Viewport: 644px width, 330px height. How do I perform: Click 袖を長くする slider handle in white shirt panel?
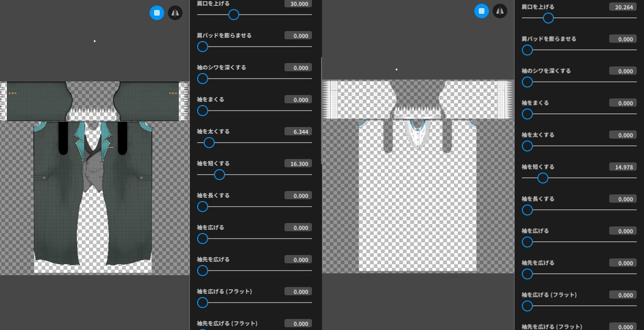[528, 210]
